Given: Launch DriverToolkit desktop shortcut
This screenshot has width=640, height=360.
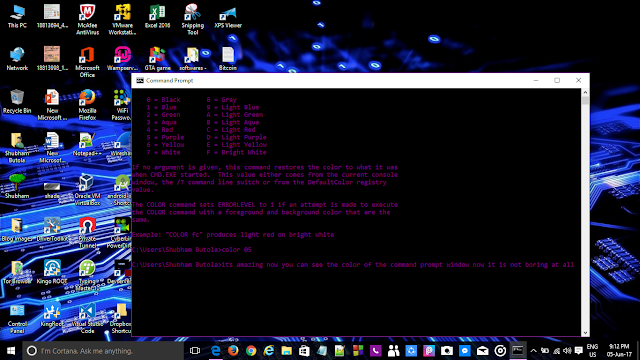Looking at the screenshot, I should [x=52, y=229].
